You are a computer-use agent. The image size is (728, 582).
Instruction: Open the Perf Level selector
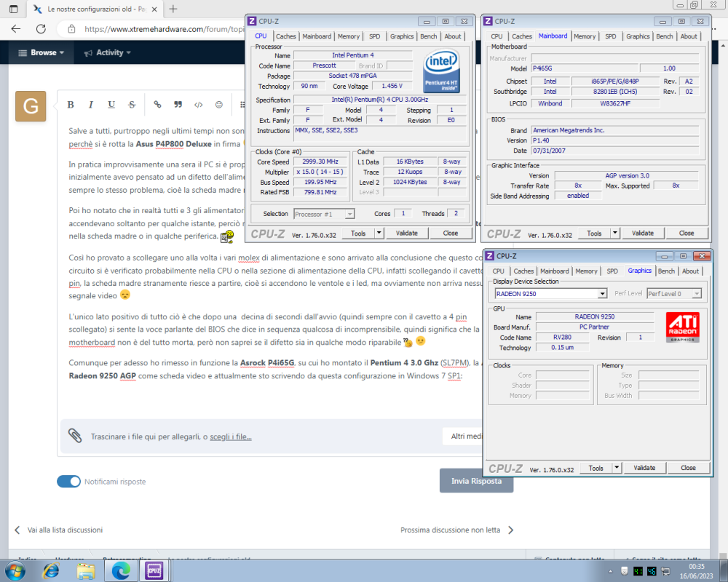(x=673, y=294)
